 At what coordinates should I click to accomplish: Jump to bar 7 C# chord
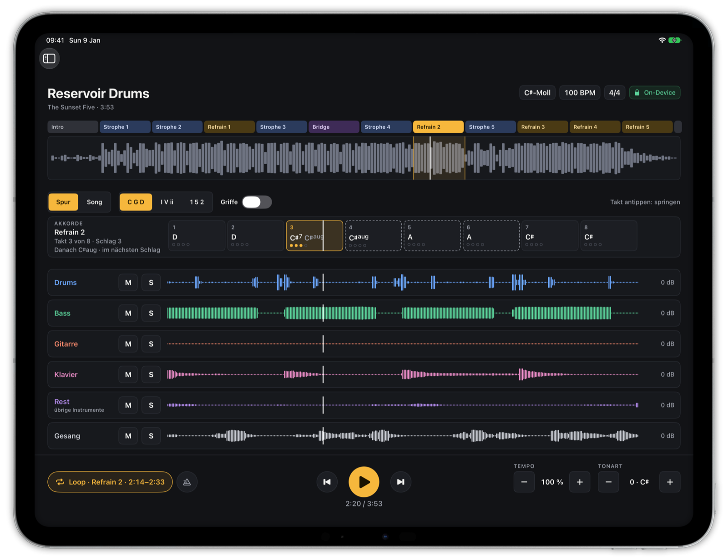coord(550,236)
